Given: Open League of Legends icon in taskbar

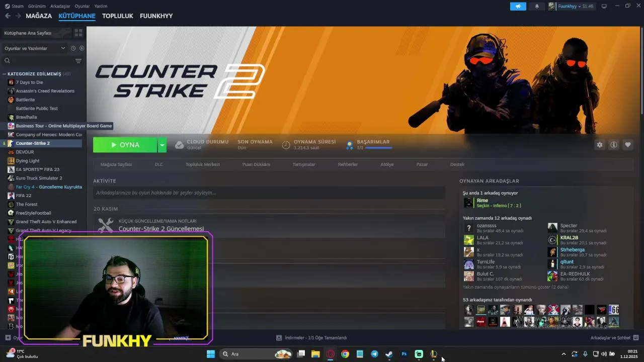Looking at the screenshot, I should 433,354.
